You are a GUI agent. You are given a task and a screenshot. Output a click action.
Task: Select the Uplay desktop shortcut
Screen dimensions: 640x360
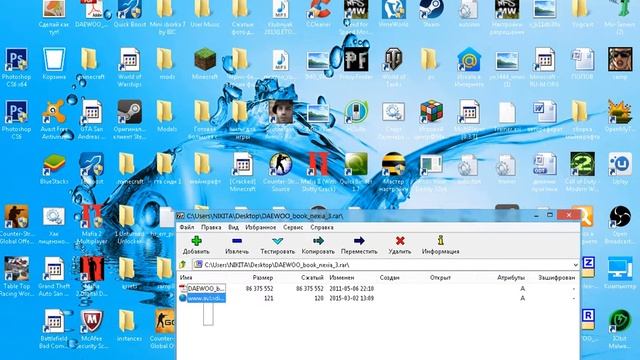click(x=620, y=168)
